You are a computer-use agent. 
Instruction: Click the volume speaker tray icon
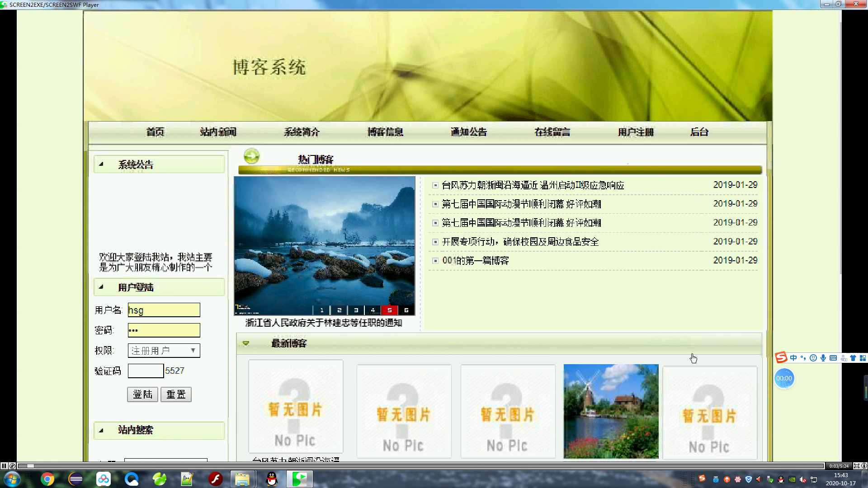803,479
